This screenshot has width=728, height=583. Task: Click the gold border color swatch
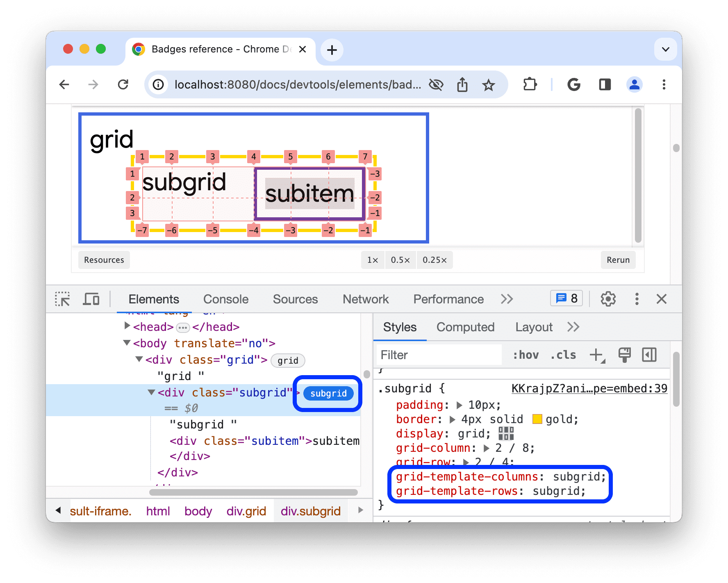click(537, 419)
